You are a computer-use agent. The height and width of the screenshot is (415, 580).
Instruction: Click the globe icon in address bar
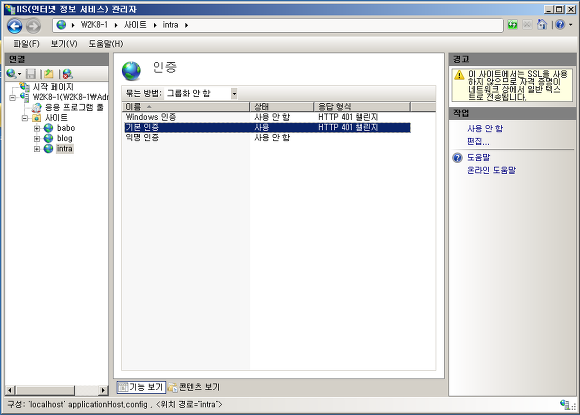click(x=61, y=25)
